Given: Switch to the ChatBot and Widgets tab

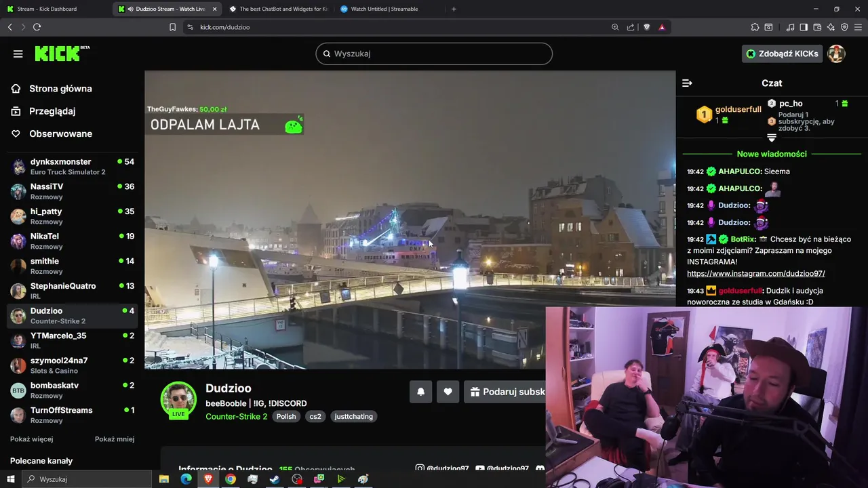Looking at the screenshot, I should 278,9.
